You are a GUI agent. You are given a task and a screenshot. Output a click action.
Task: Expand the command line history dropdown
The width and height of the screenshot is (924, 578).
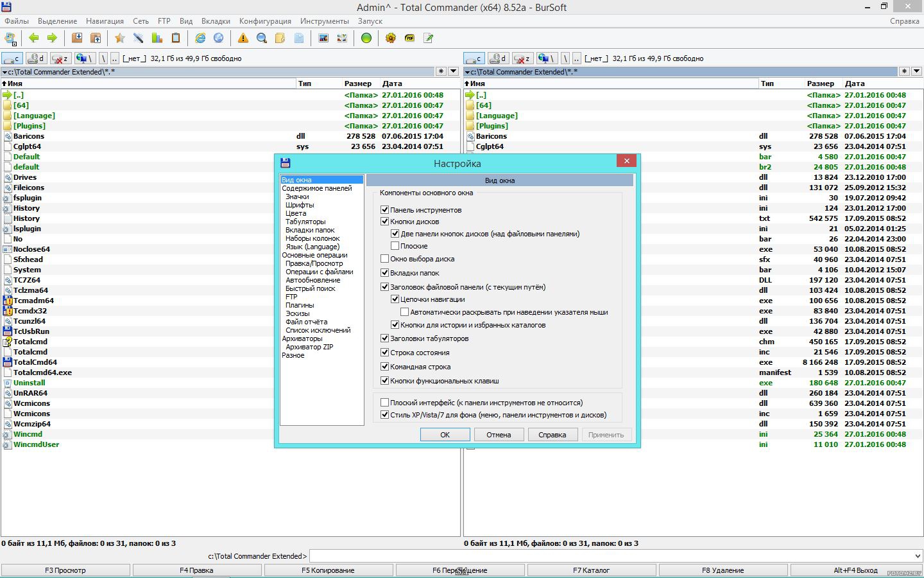point(917,556)
